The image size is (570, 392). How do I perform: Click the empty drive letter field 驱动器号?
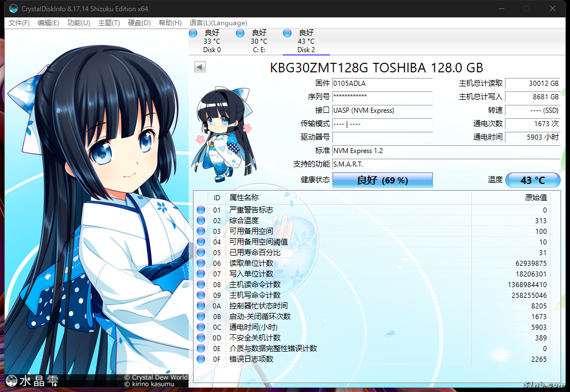pyautogui.click(x=383, y=137)
